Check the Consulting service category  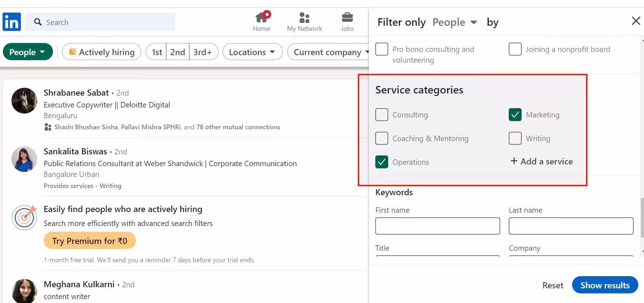[382, 115]
